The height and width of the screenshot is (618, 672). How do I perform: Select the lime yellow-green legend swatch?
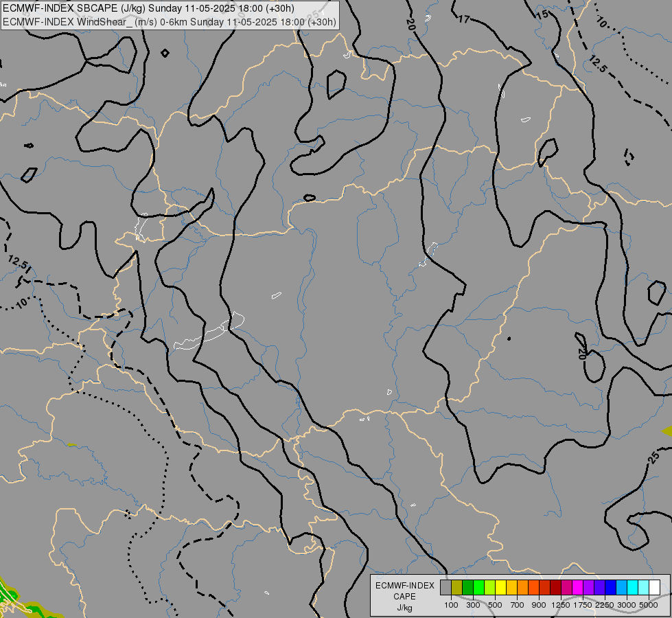(489, 588)
